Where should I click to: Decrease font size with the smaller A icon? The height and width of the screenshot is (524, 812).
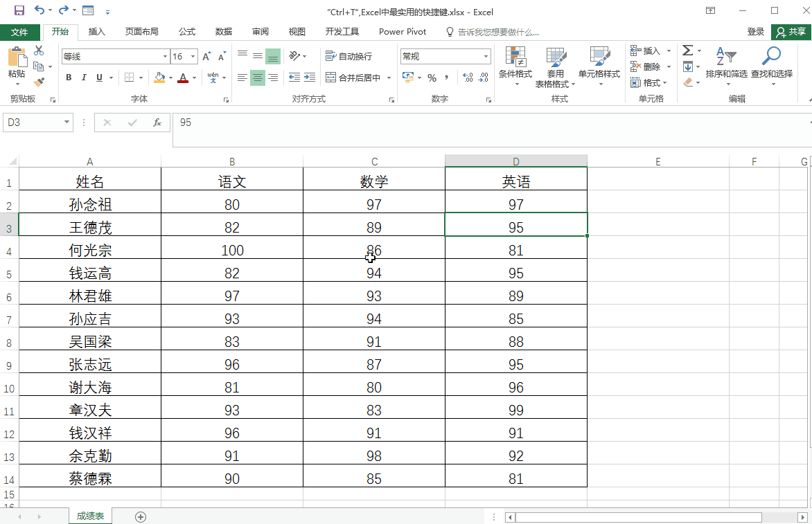tap(222, 56)
